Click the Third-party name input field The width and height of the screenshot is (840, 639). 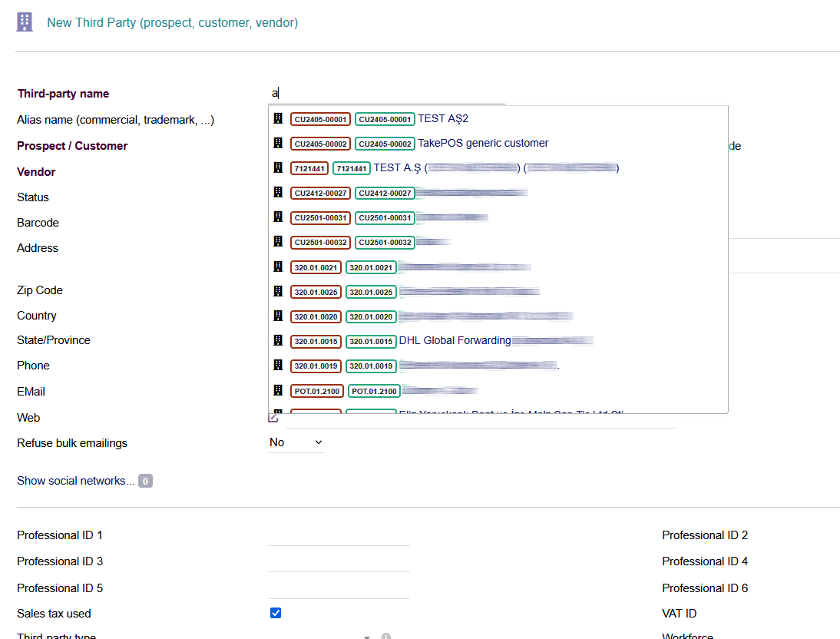[386, 94]
